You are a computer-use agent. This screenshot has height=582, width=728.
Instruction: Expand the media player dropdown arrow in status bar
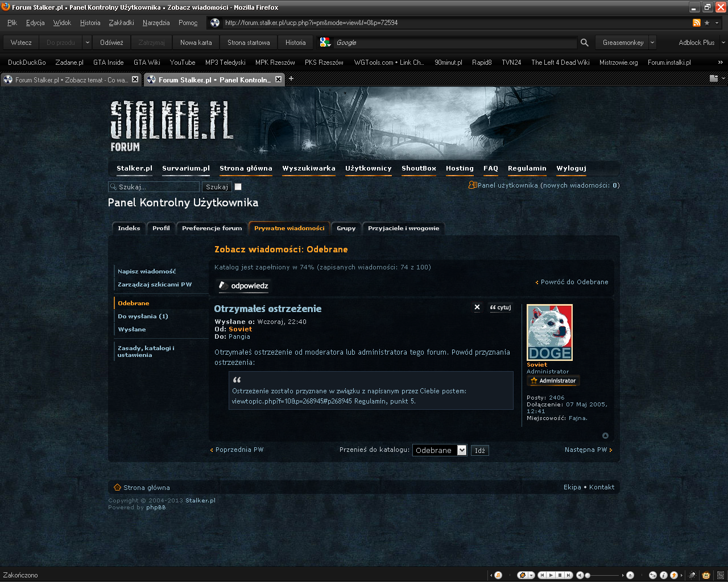531,575
